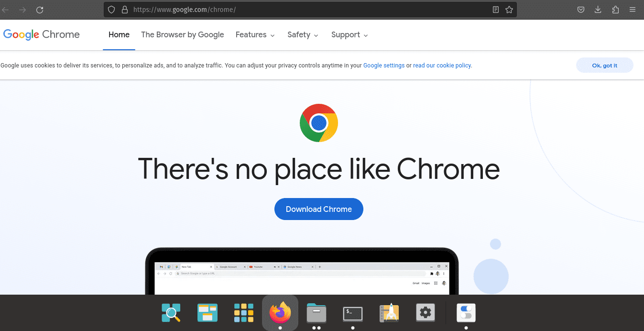This screenshot has width=644, height=331.
Task: Expand the Support dropdown menu
Action: pos(349,34)
